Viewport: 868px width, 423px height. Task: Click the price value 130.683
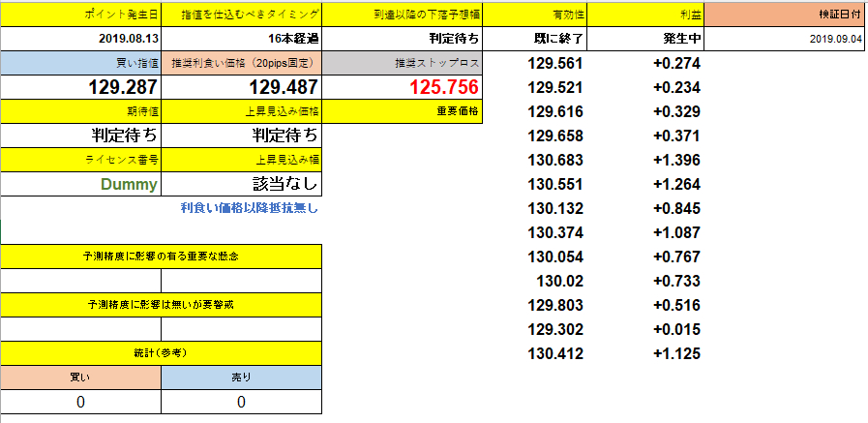554,161
